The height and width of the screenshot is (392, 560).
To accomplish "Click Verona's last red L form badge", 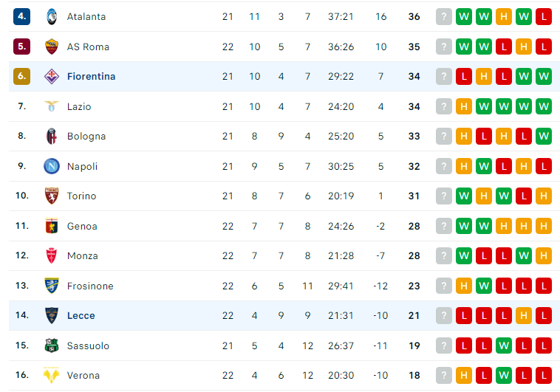I will [x=544, y=375].
